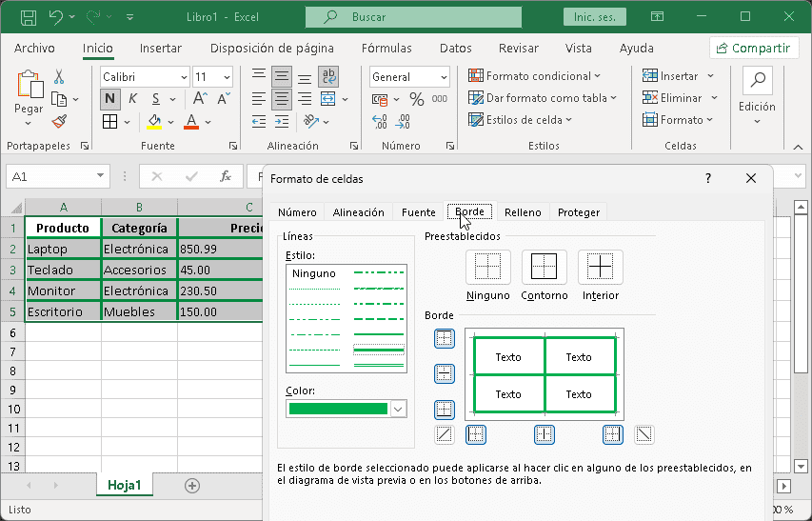
Task: Choose the Ninguno border preset
Action: point(487,267)
